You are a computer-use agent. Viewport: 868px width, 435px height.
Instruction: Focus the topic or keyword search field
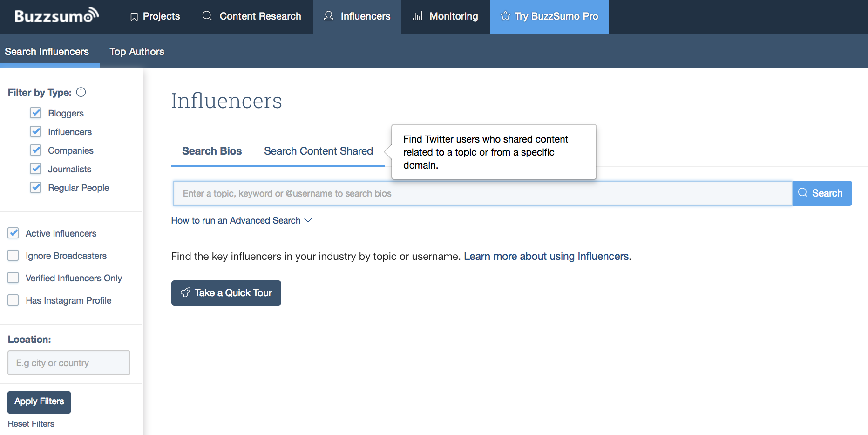click(x=482, y=193)
